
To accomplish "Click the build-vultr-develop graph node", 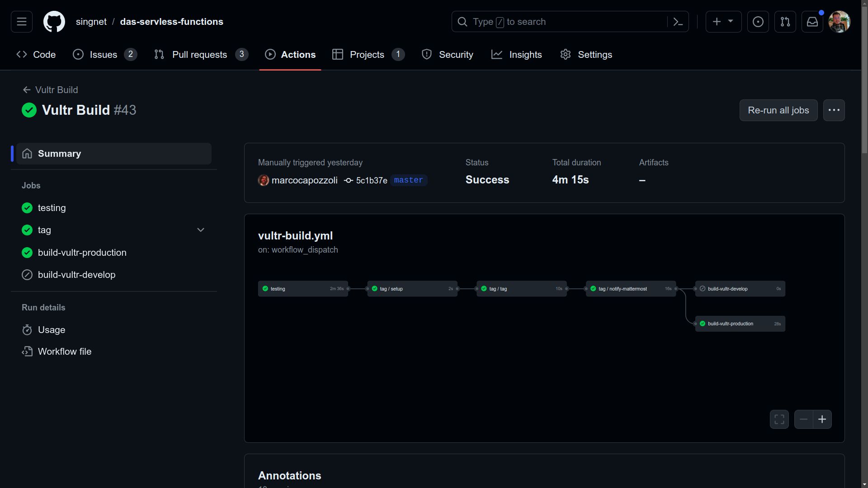I will pos(740,289).
